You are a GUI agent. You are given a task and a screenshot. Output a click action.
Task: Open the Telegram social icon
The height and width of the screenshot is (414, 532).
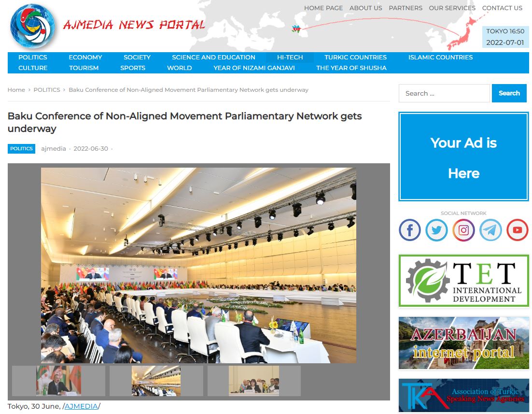coord(490,230)
